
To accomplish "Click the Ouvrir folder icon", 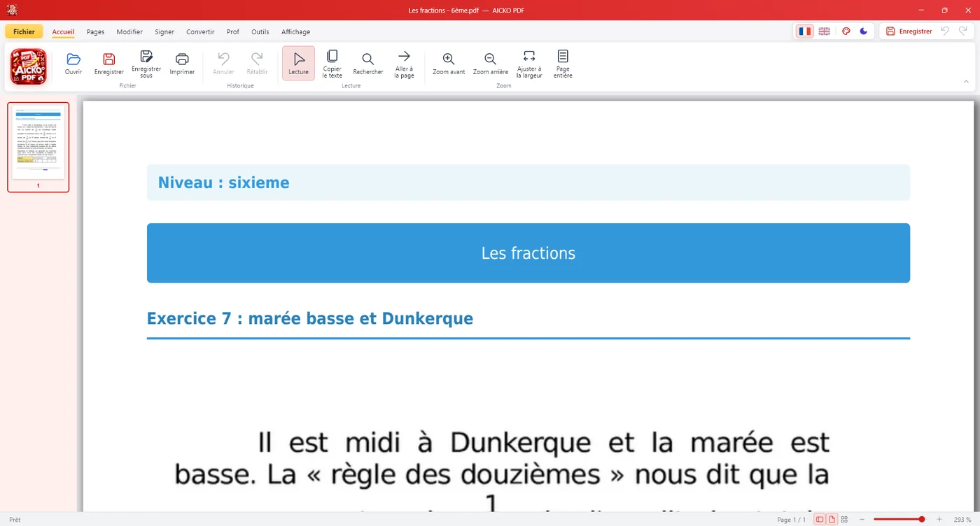I will 73,59.
